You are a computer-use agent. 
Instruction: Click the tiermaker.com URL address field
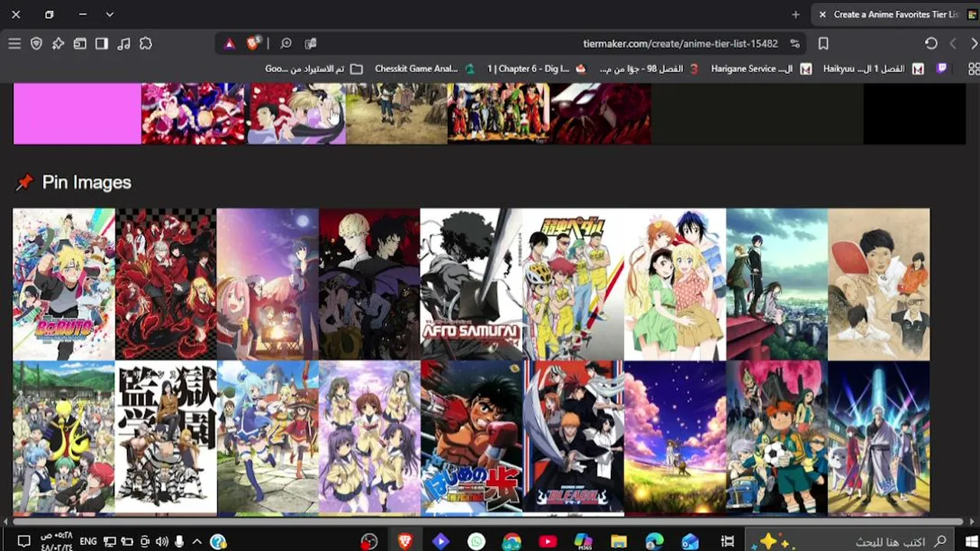[681, 44]
